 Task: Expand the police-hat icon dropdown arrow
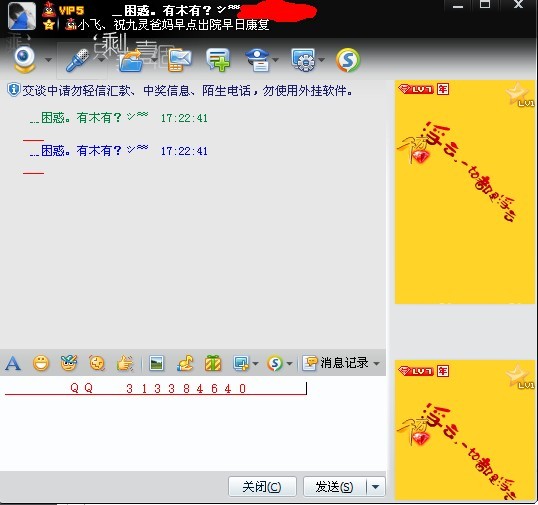275,60
